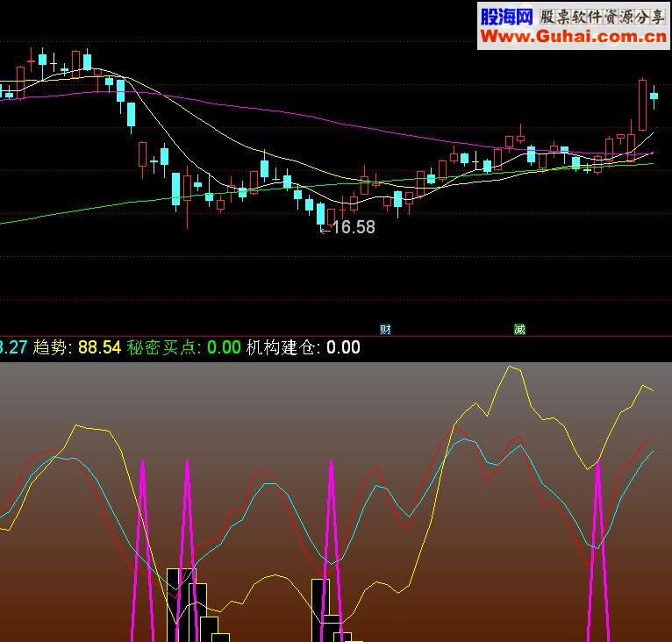This screenshot has height=642, width=672.
Task: Click the 16.58 low price label
Action: [354, 227]
